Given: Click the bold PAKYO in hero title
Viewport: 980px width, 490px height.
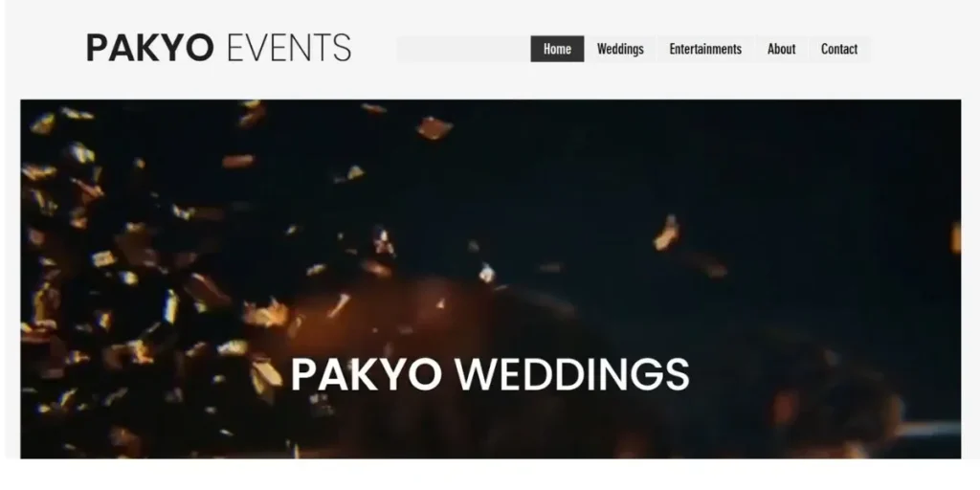Looking at the screenshot, I should click(x=366, y=374).
